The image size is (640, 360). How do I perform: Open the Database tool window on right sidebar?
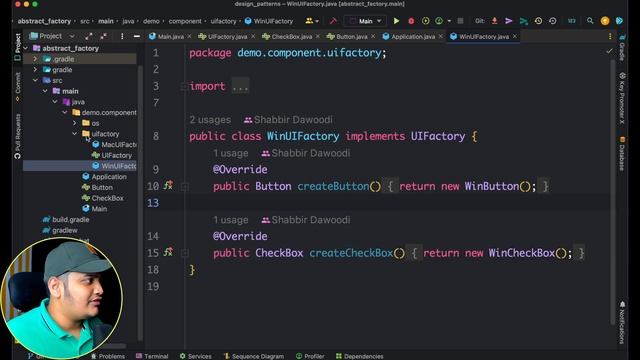622,154
